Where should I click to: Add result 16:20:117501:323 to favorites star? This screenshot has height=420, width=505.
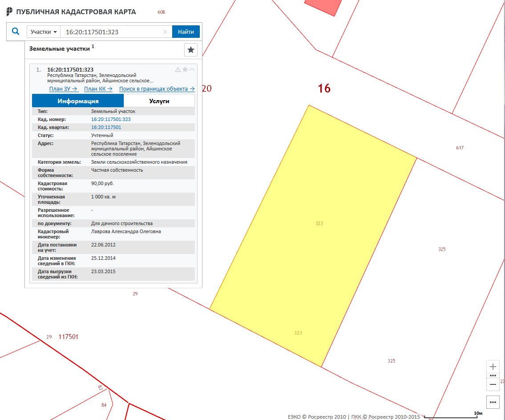click(185, 69)
